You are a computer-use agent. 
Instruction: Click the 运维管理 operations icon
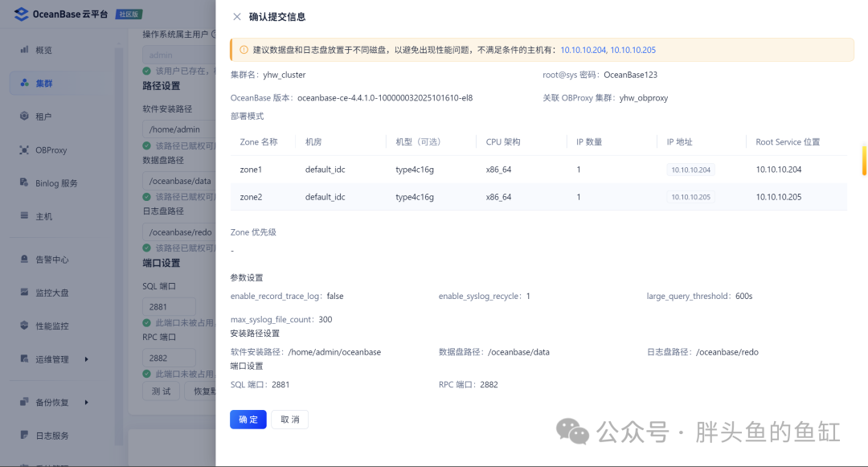click(x=24, y=358)
